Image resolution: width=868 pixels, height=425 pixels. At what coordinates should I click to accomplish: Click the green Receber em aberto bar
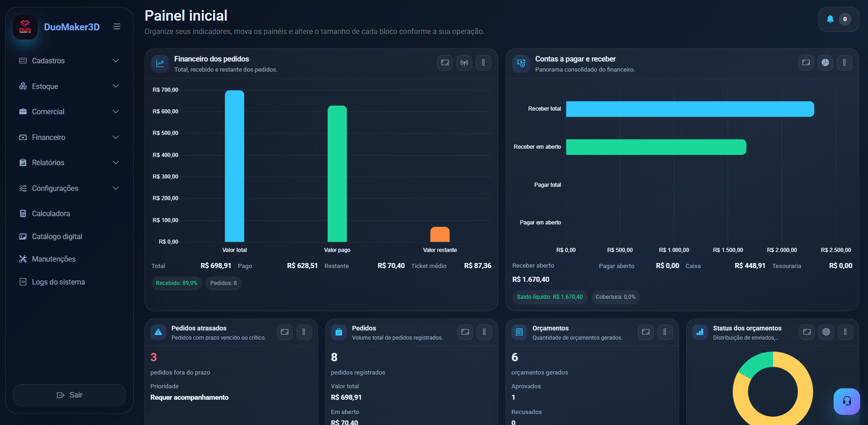click(x=656, y=147)
